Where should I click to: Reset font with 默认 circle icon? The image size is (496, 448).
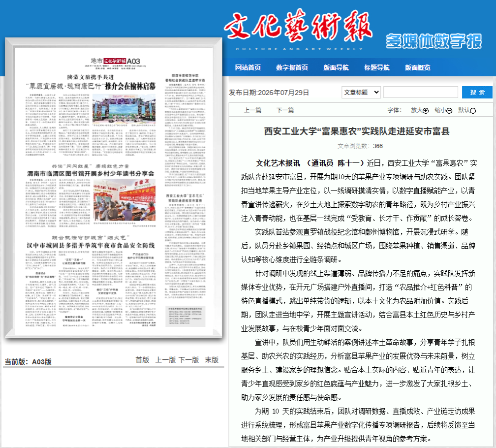coord(472,110)
